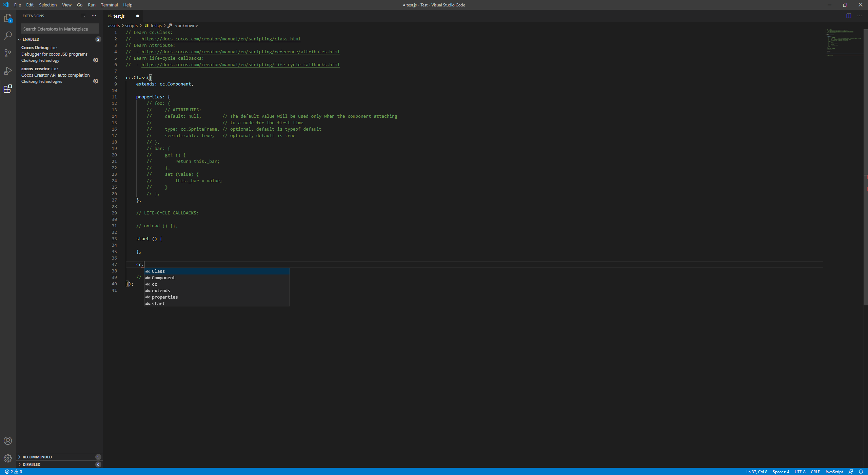Open cocos-creator extension manage gear
The image size is (868, 475).
96,81
